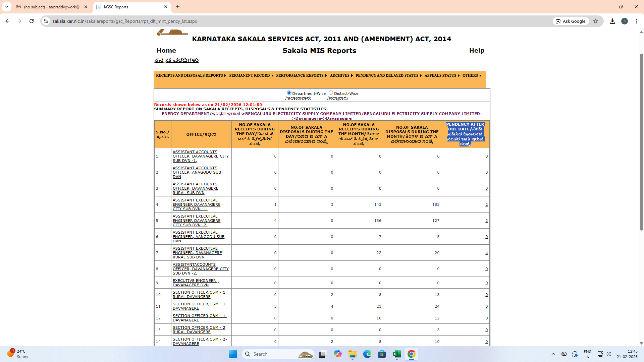
Task: Reload the page with the refresh icon
Action: point(32,21)
